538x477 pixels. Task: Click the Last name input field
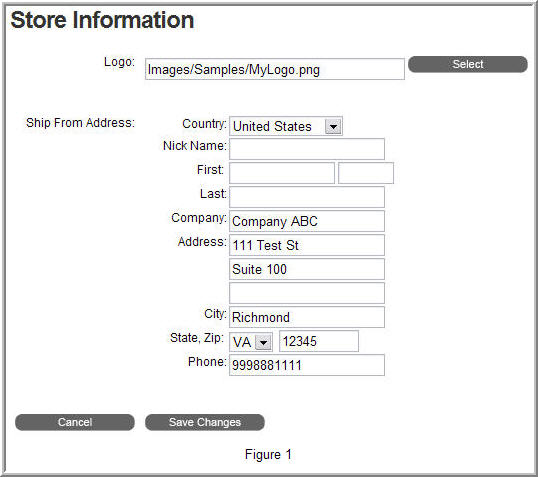(x=307, y=197)
